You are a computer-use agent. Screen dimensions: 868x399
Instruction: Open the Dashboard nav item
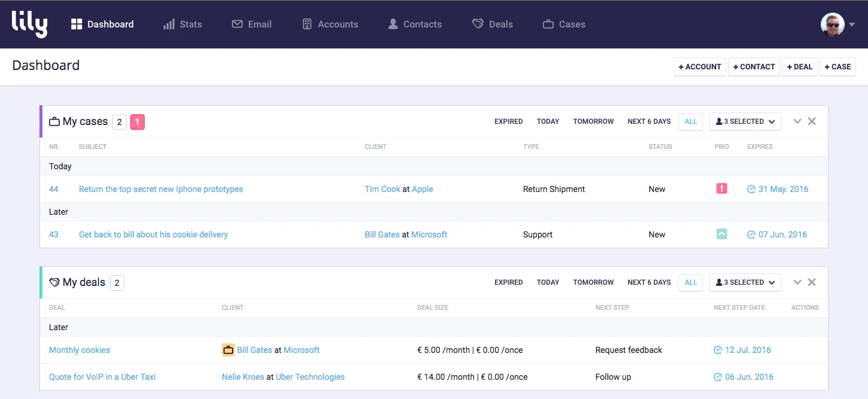[102, 25]
